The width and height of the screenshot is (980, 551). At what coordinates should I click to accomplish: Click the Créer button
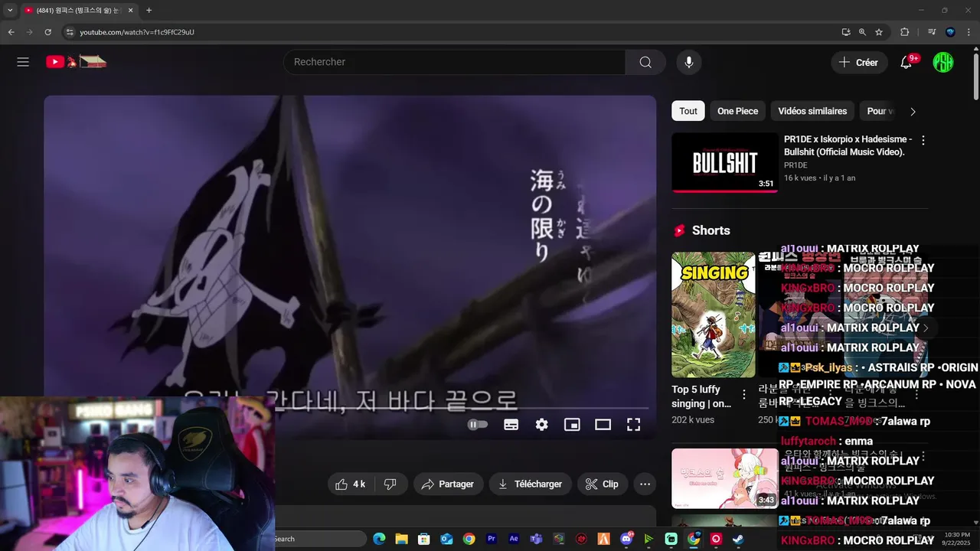859,62
